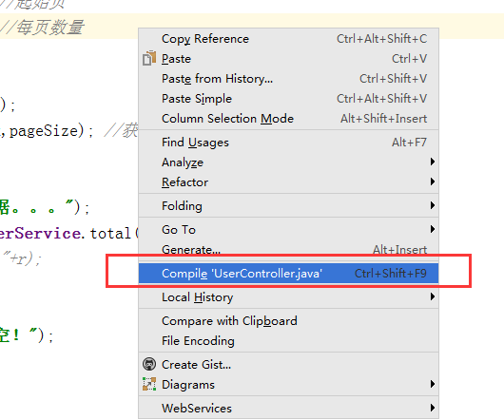
Task: Open the WebServices submenu arrow
Action: point(433,408)
